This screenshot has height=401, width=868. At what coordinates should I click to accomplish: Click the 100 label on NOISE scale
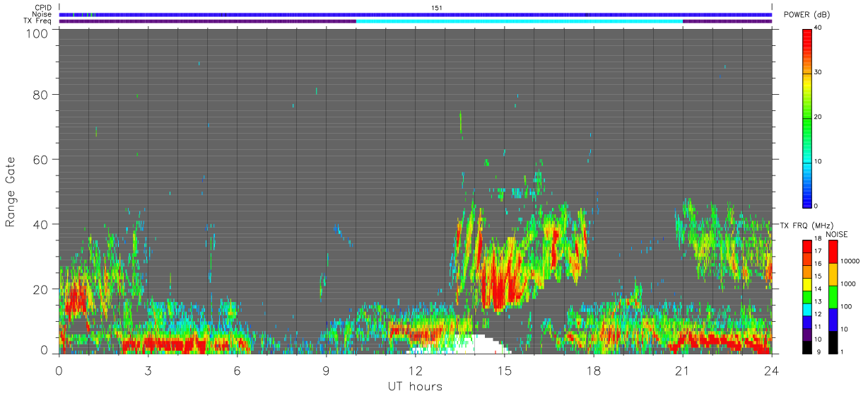(846, 307)
